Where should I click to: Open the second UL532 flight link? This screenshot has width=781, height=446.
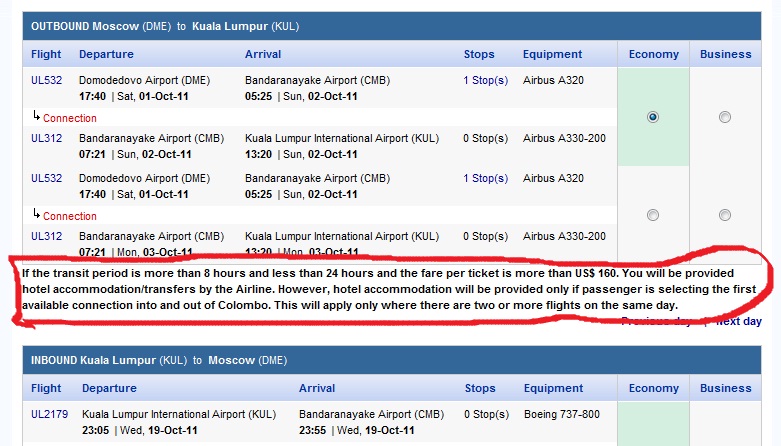(46, 178)
